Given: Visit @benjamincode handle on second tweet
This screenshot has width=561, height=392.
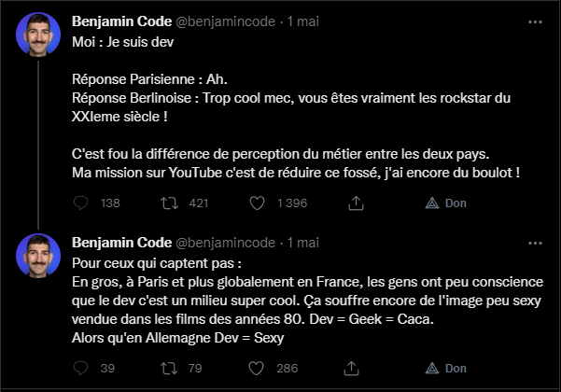Looking at the screenshot, I should 225,243.
